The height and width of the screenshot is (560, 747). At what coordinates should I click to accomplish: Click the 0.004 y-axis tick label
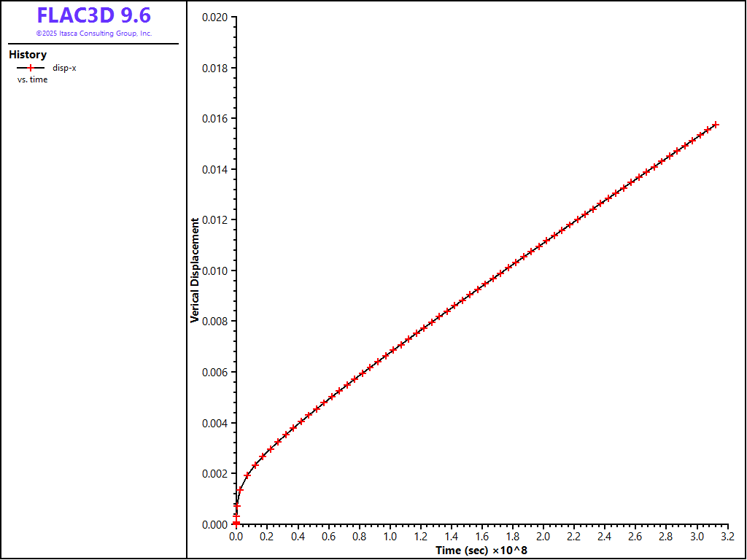tap(214, 423)
